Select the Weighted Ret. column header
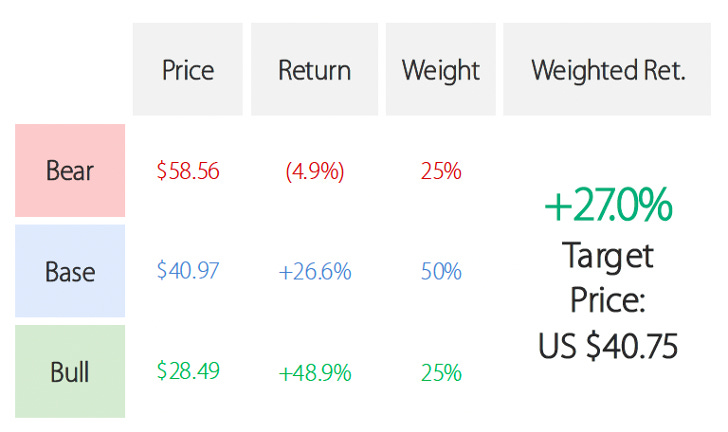 607,69
